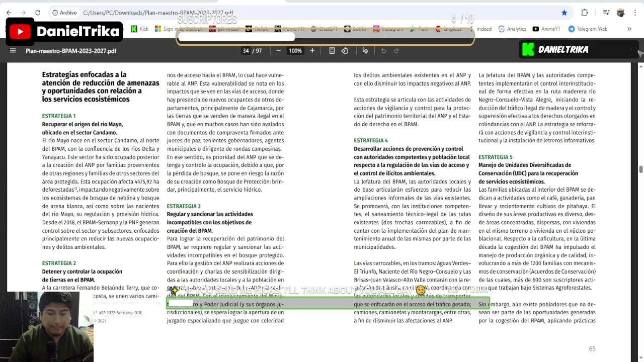Image resolution: width=644 pixels, height=362 pixels.
Task: Click the browser forward arrow
Action: [23, 13]
